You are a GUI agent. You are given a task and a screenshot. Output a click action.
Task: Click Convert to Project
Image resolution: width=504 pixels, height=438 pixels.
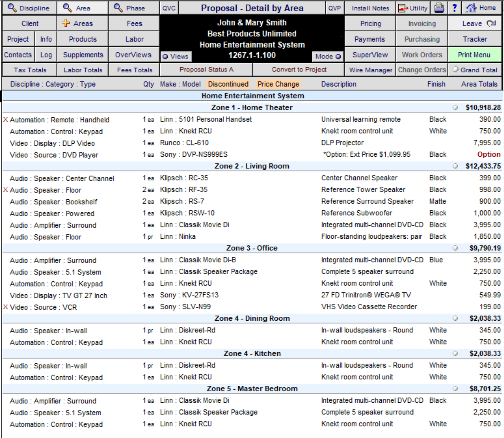tap(299, 69)
